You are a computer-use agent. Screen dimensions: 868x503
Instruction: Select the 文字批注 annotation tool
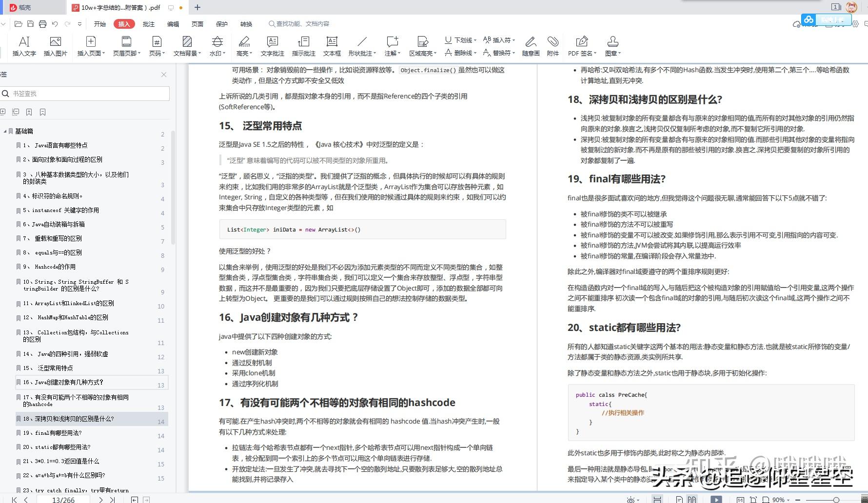273,45
